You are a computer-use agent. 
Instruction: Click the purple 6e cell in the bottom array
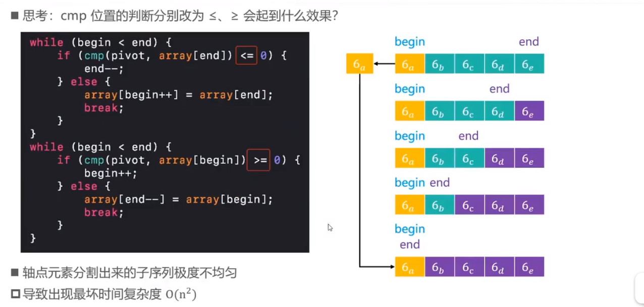click(x=529, y=267)
